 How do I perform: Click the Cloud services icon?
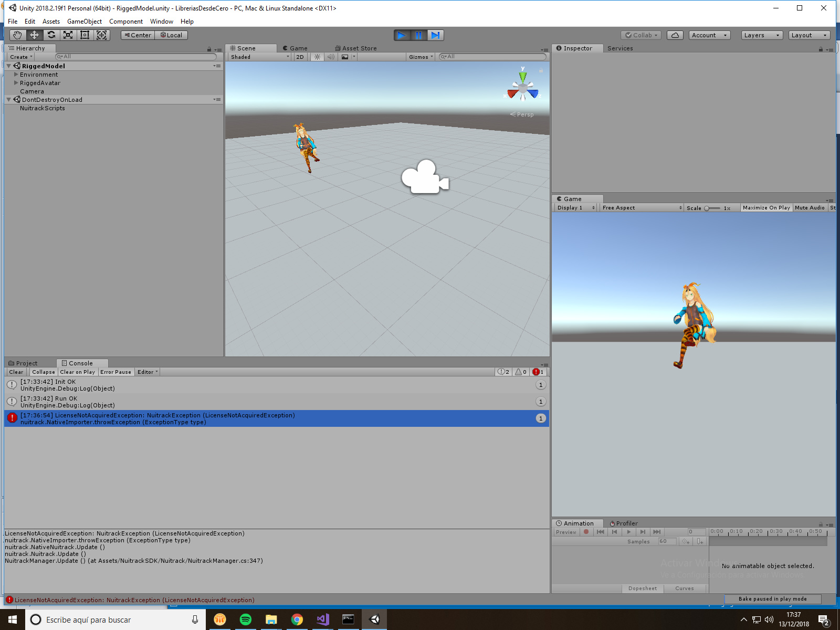pyautogui.click(x=675, y=35)
